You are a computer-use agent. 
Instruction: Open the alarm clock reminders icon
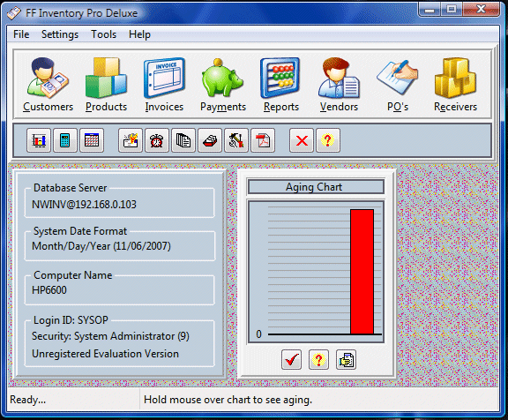point(157,140)
